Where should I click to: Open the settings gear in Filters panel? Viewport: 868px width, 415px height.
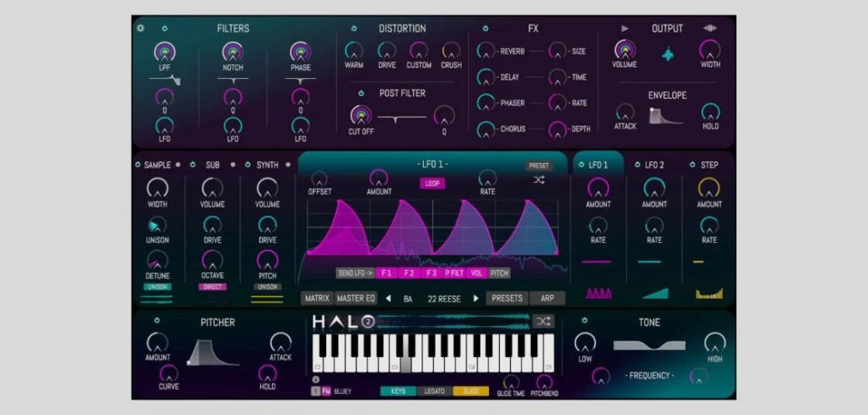[140, 29]
